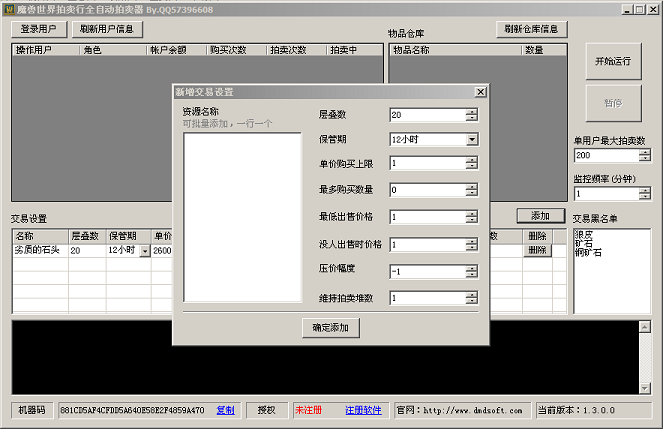663x429 pixels.
Task: Click the 2600 price cell
Action: pos(162,251)
